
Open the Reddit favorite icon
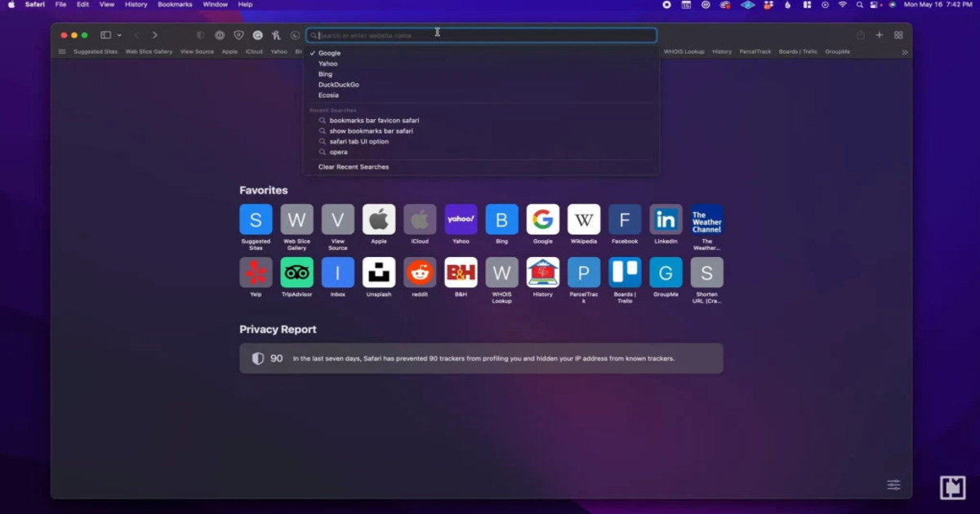pyautogui.click(x=420, y=273)
